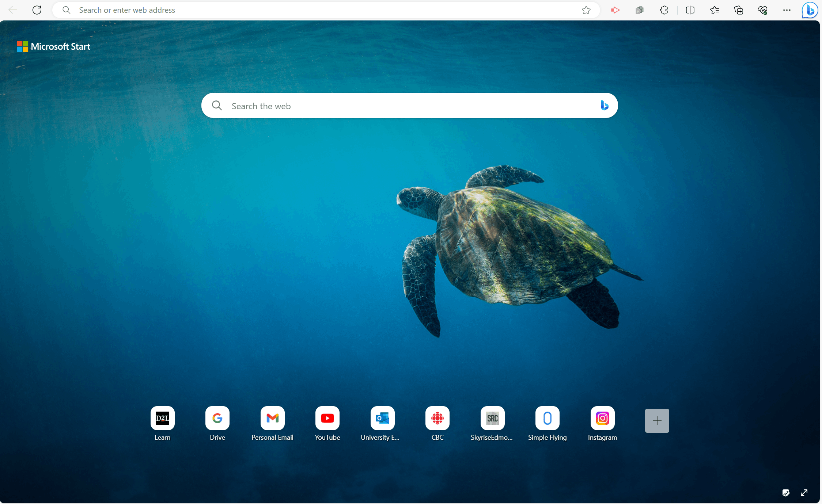
Task: Open the Collections icon
Action: click(x=739, y=10)
